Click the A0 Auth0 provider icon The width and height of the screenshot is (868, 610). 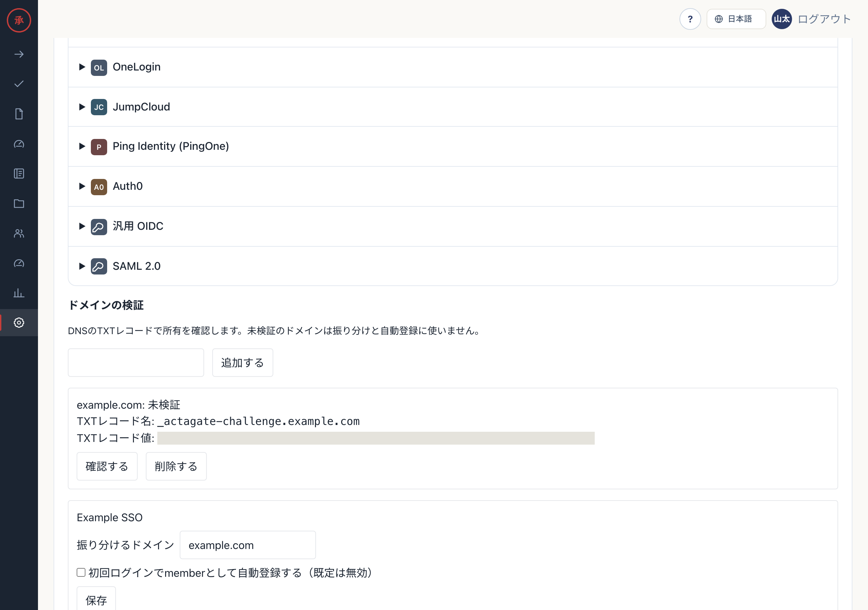[x=99, y=187]
